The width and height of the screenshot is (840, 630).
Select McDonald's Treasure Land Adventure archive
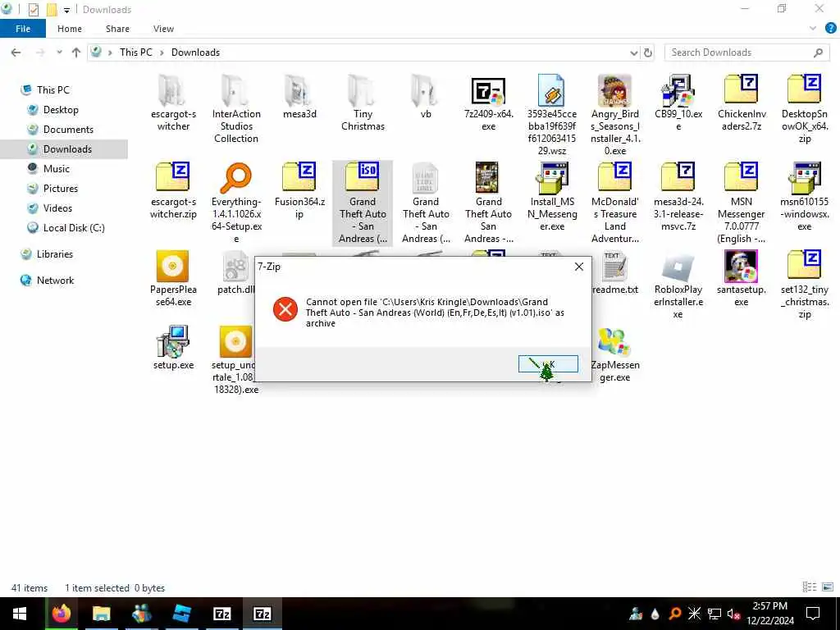(x=615, y=203)
